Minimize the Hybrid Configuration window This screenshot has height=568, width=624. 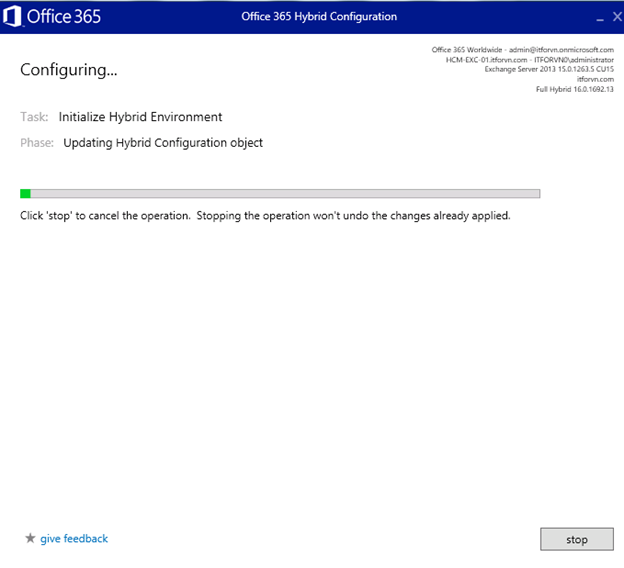(x=599, y=18)
